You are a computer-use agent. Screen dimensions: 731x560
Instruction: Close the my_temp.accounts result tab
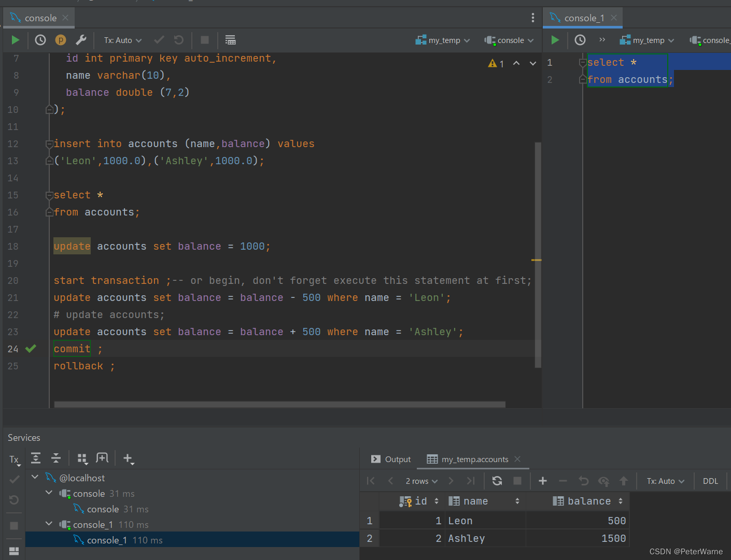pyautogui.click(x=517, y=459)
